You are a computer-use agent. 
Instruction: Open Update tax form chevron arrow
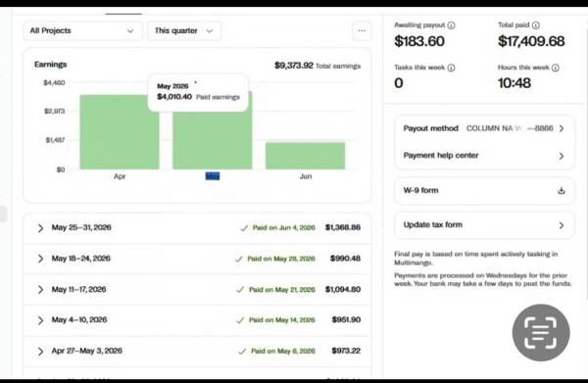point(562,225)
